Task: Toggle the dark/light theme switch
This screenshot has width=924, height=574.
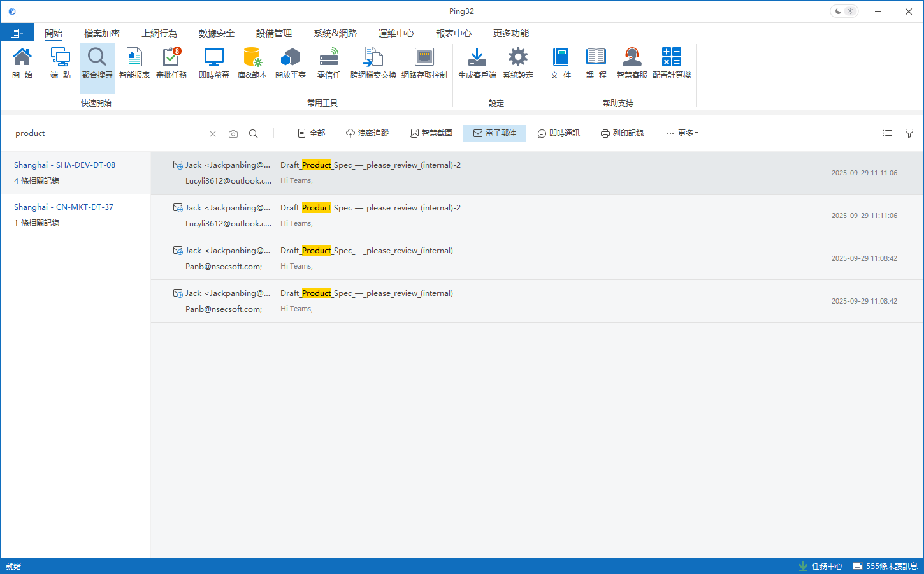Action: (844, 11)
